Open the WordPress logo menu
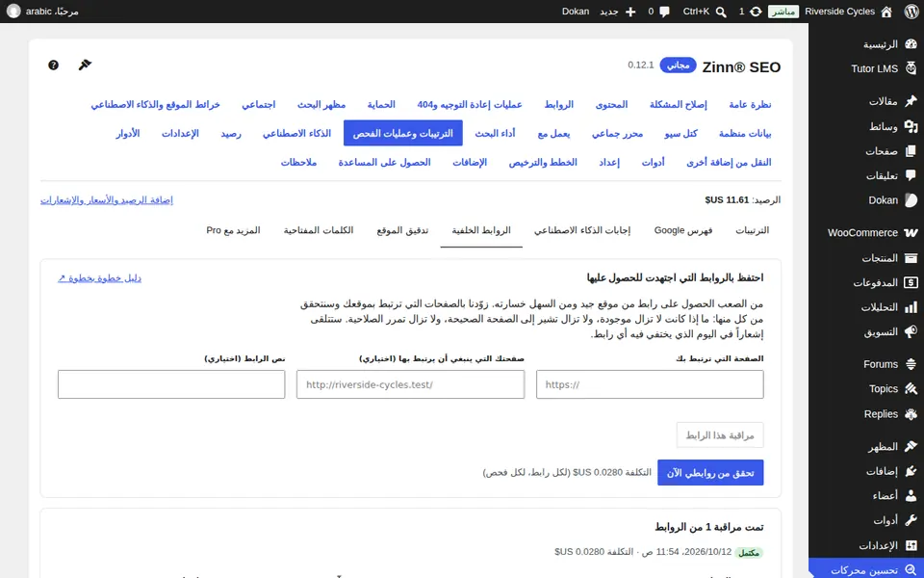 [911, 12]
